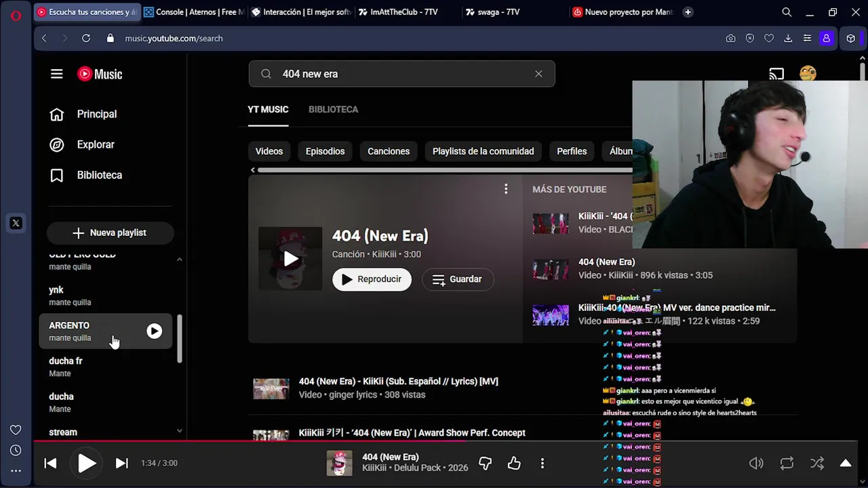
Task: Click the cast to device icon
Action: [x=776, y=74]
